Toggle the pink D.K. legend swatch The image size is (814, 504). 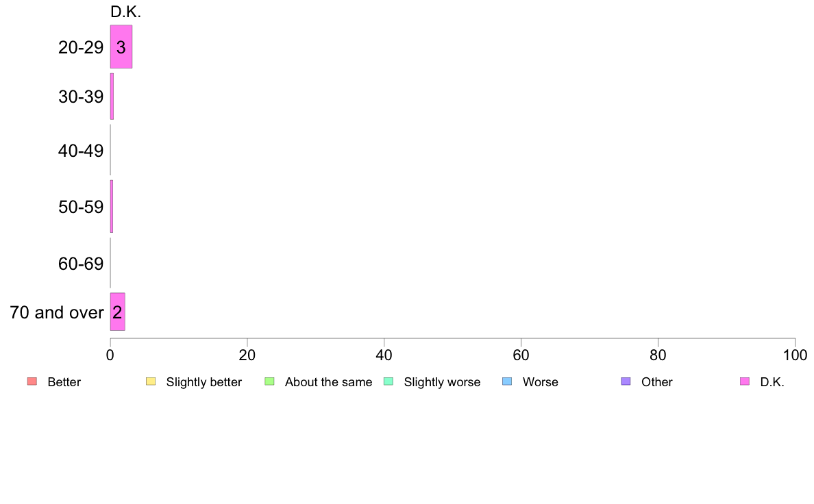click(745, 381)
